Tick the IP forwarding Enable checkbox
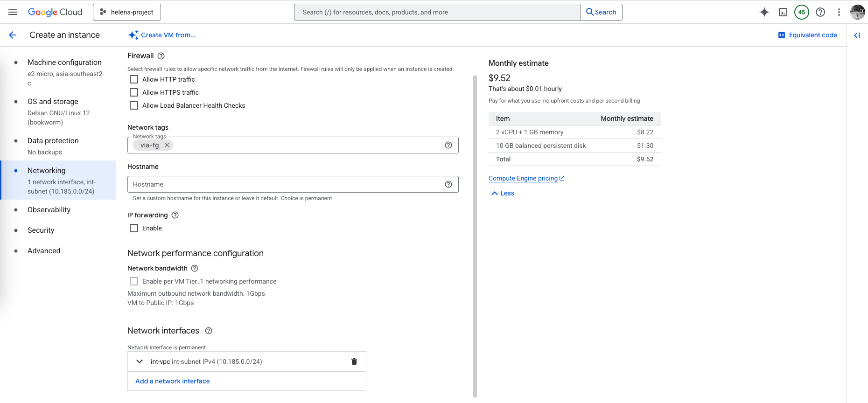The image size is (868, 403). (x=134, y=228)
